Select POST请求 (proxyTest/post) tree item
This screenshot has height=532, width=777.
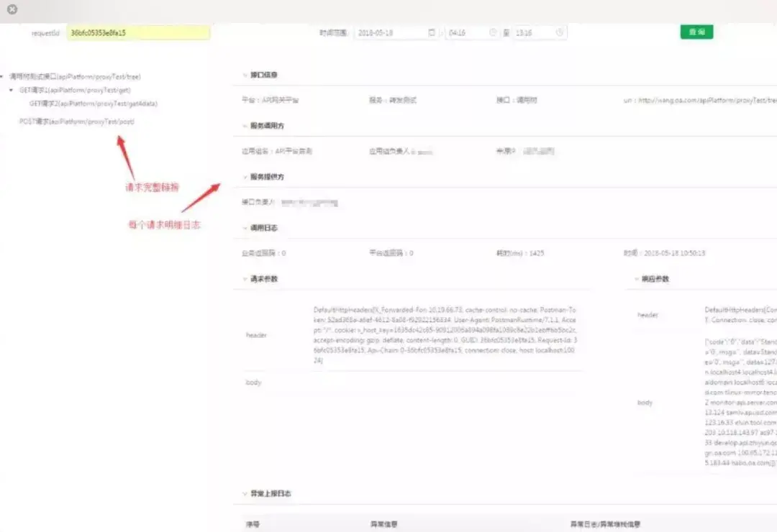(77, 121)
